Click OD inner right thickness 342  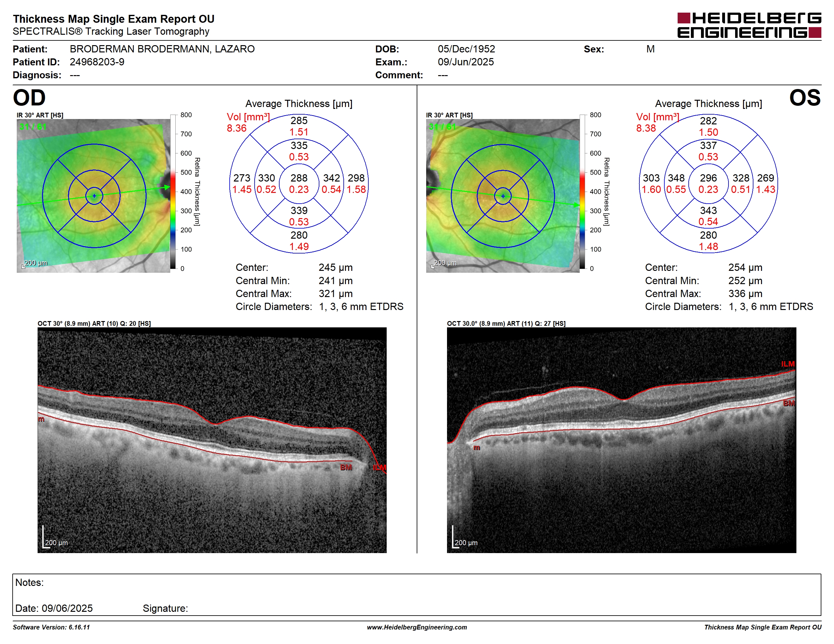click(x=331, y=178)
